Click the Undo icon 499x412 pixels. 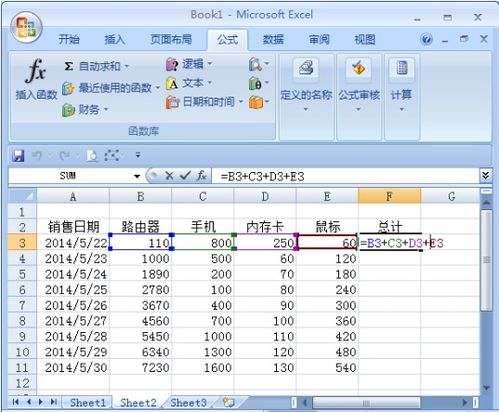coord(37,155)
